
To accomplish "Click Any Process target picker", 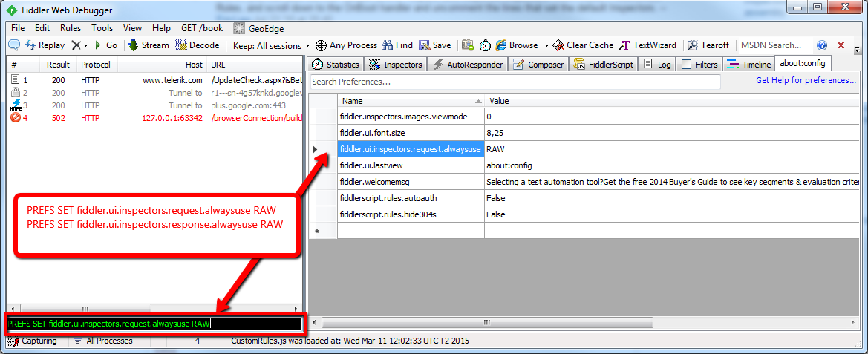I will coord(347,45).
